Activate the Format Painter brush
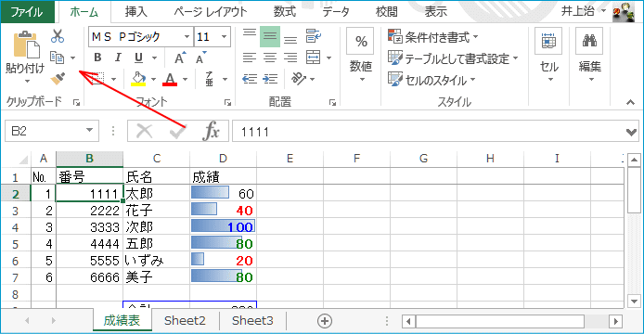Image resolution: width=644 pixels, height=334 pixels. [x=58, y=78]
